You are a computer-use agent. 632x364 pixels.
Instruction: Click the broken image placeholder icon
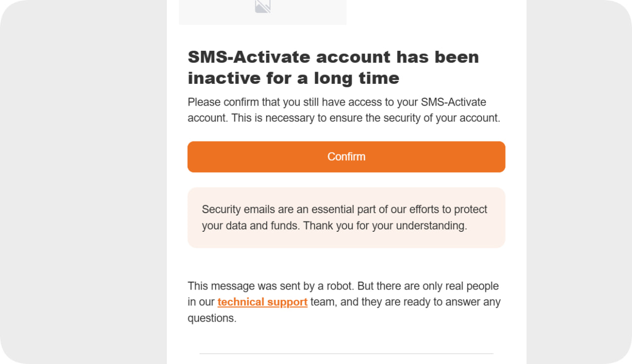(x=263, y=6)
